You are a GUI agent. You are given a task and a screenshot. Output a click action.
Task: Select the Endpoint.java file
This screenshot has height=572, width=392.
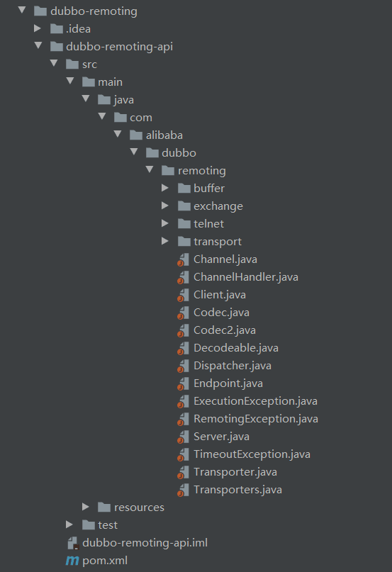(228, 383)
